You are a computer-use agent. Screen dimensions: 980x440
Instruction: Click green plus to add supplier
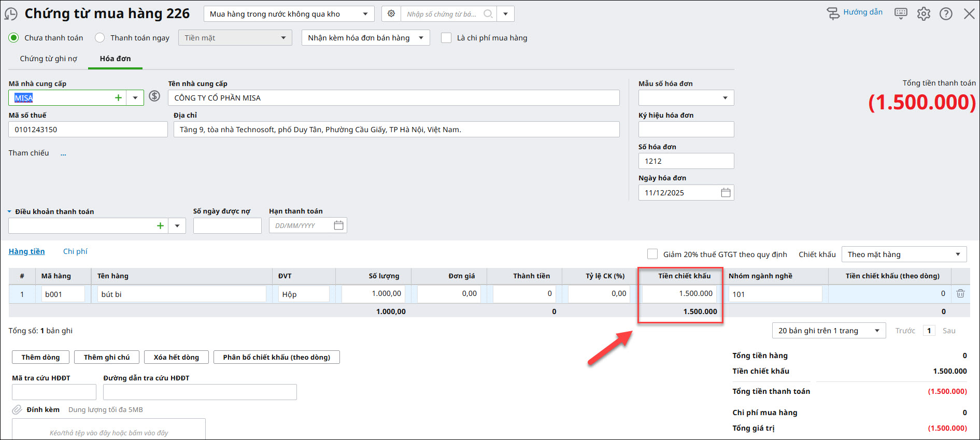point(118,98)
